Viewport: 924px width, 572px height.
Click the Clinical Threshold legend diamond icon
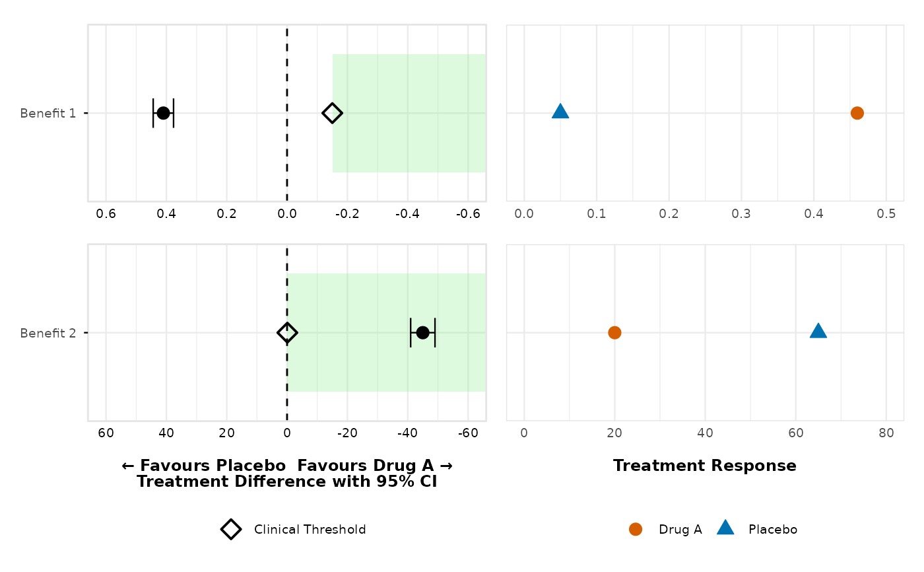(230, 529)
